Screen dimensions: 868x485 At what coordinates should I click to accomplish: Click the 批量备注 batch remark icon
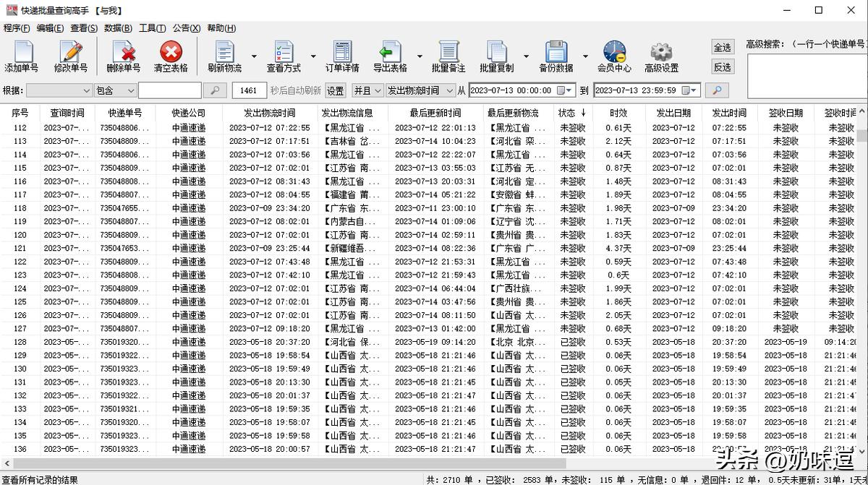pyautogui.click(x=448, y=52)
